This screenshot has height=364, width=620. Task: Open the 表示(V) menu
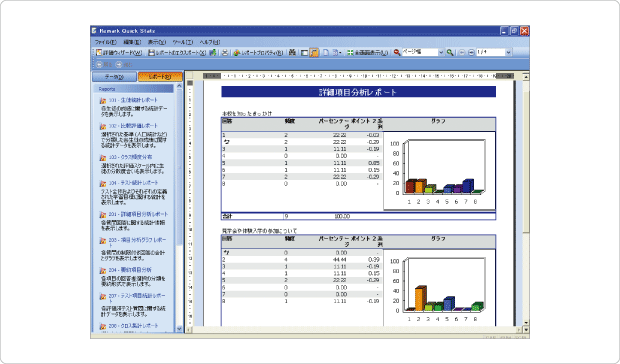(x=157, y=42)
